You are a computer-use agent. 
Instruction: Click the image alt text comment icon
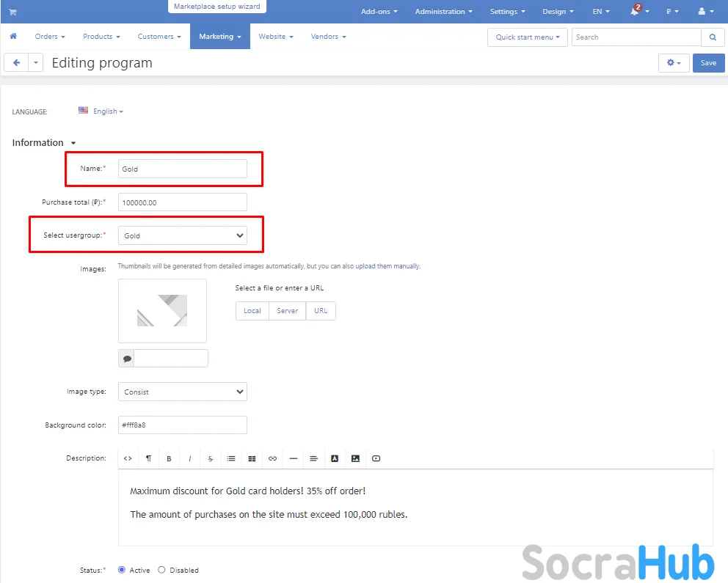[x=127, y=359]
